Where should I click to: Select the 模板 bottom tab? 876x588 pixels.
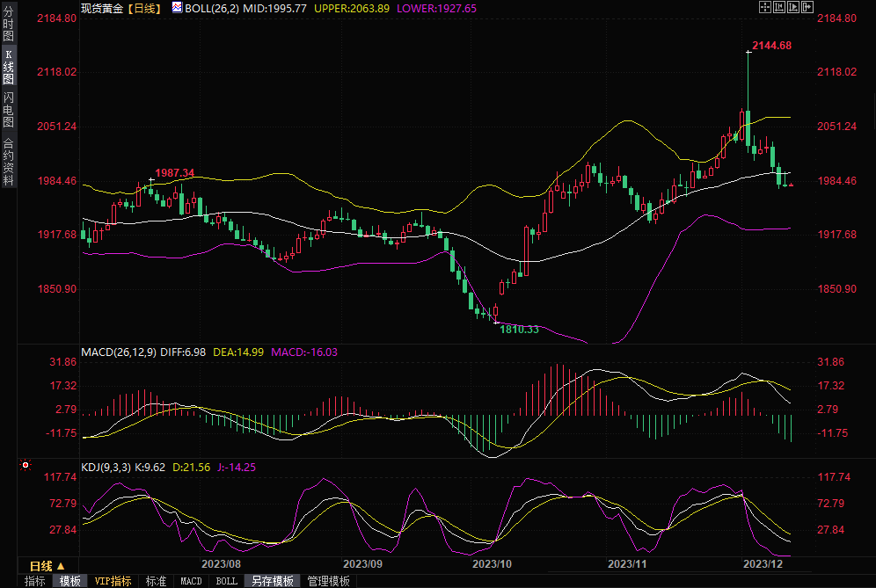[69, 581]
